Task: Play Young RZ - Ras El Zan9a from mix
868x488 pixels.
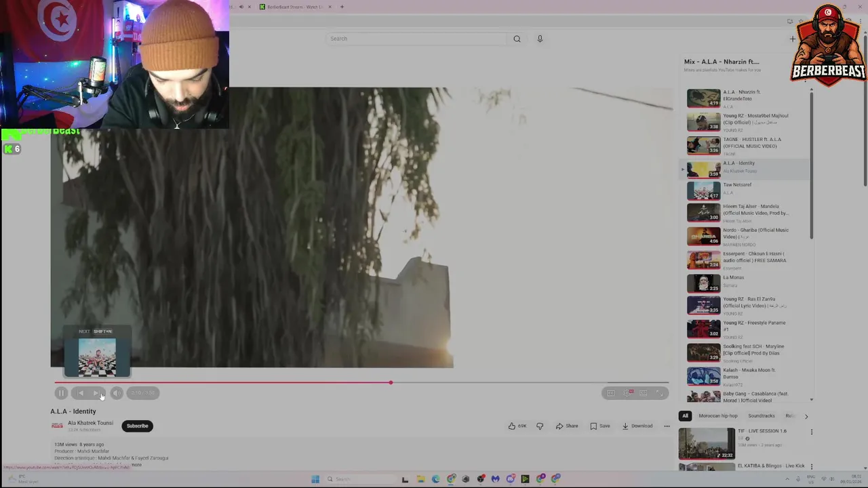Action: [x=746, y=306]
